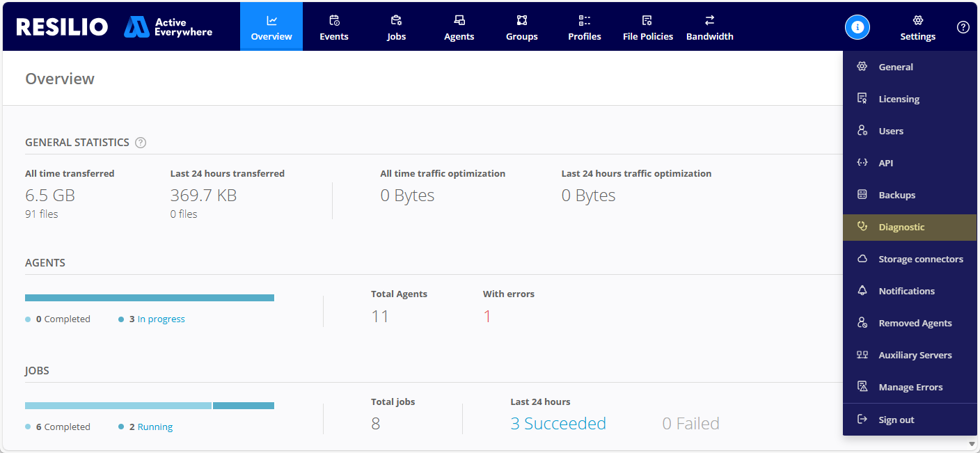The width and height of the screenshot is (980, 453).
Task: Click the scroll down arrow at bottom right
Action: click(972, 443)
